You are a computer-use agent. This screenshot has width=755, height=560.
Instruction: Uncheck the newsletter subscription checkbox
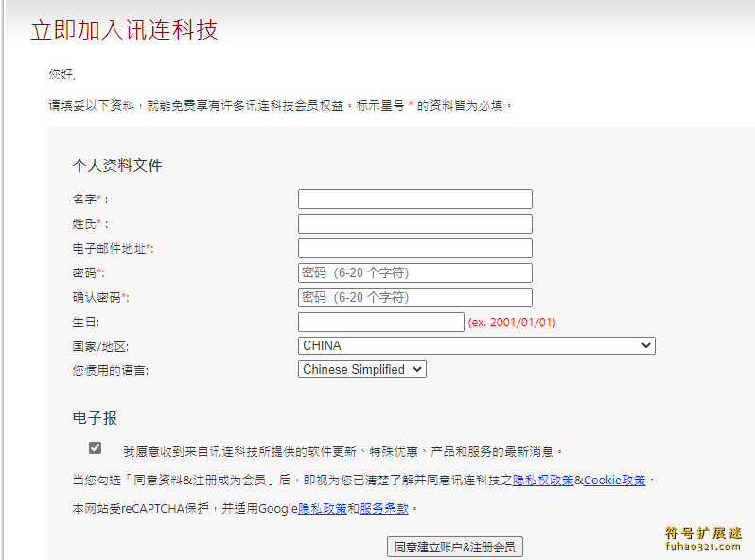tap(95, 447)
